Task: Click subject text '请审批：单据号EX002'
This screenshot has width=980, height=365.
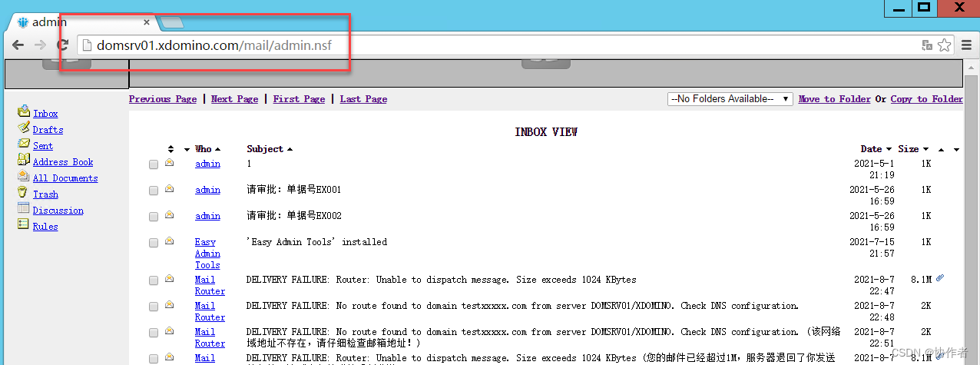Action: [x=294, y=216]
